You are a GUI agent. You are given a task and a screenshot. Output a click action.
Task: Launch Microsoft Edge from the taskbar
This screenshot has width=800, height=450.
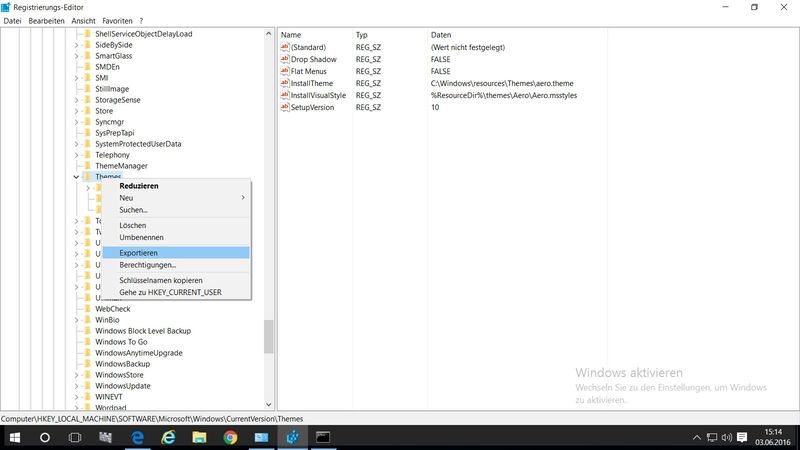click(138, 437)
